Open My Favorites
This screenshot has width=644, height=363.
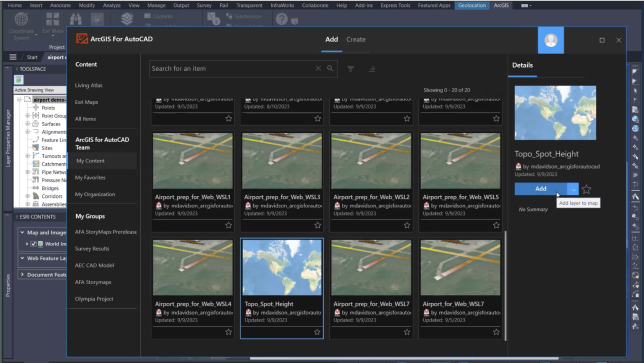point(90,177)
